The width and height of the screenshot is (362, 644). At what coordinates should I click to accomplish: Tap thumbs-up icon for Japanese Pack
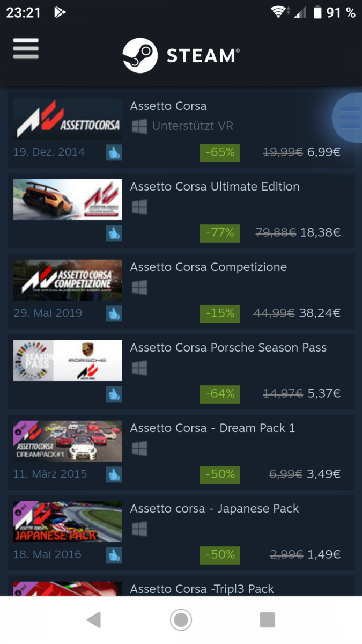[x=114, y=555]
